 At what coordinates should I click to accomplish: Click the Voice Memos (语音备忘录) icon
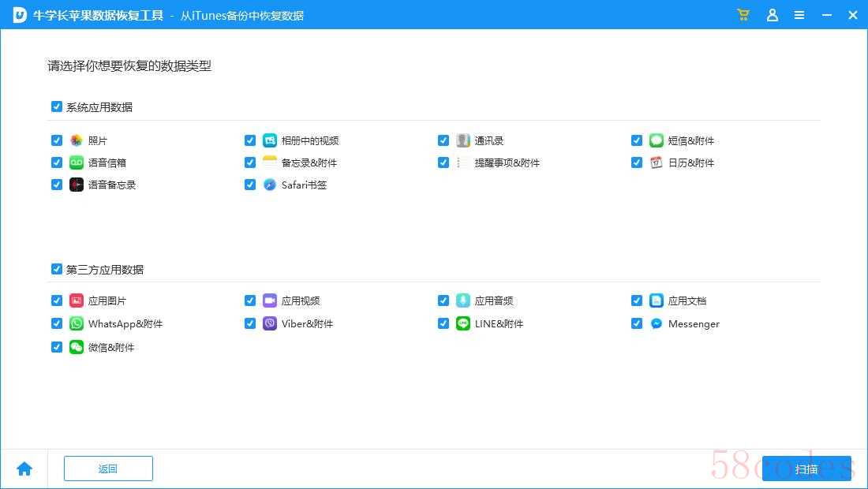77,185
